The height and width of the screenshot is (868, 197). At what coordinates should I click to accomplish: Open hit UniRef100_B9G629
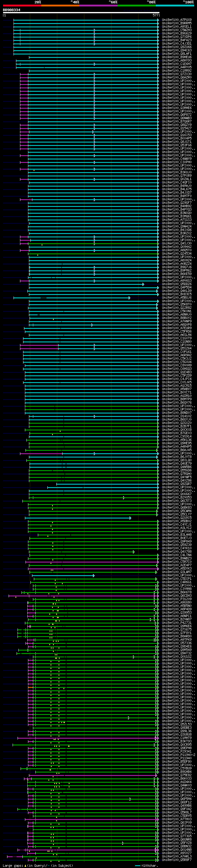(x=177, y=33)
